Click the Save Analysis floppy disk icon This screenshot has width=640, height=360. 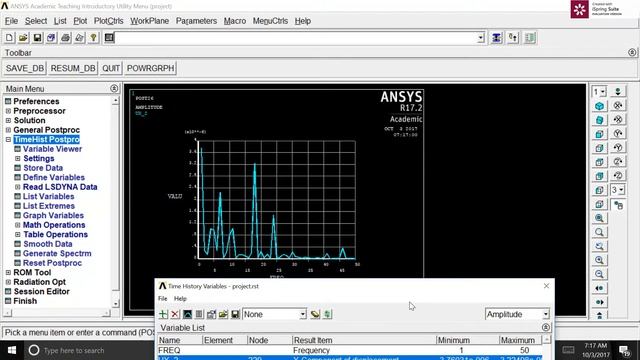coord(37,38)
